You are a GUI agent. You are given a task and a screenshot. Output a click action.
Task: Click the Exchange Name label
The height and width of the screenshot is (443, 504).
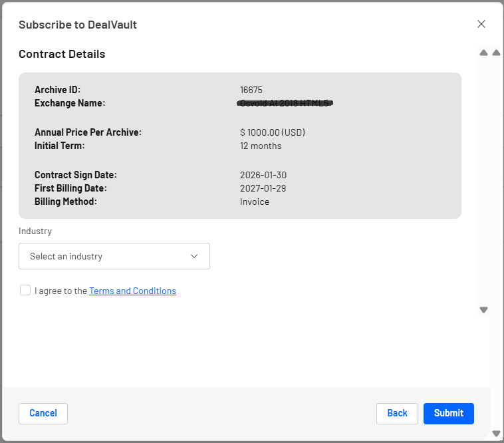click(70, 103)
